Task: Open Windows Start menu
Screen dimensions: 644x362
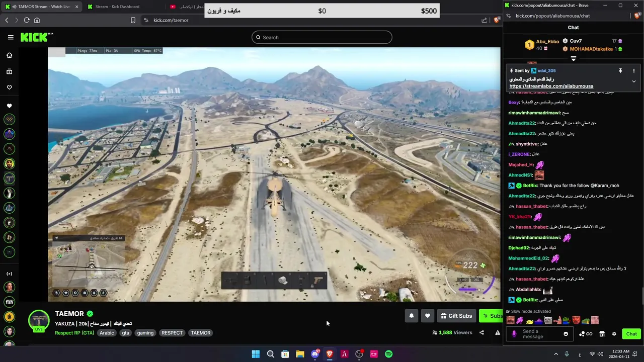Action: tap(256, 354)
